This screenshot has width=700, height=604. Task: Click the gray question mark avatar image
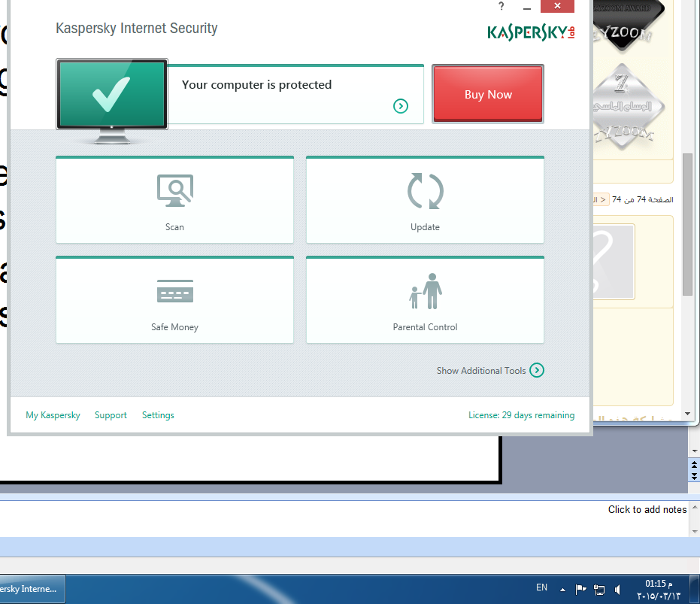click(614, 261)
